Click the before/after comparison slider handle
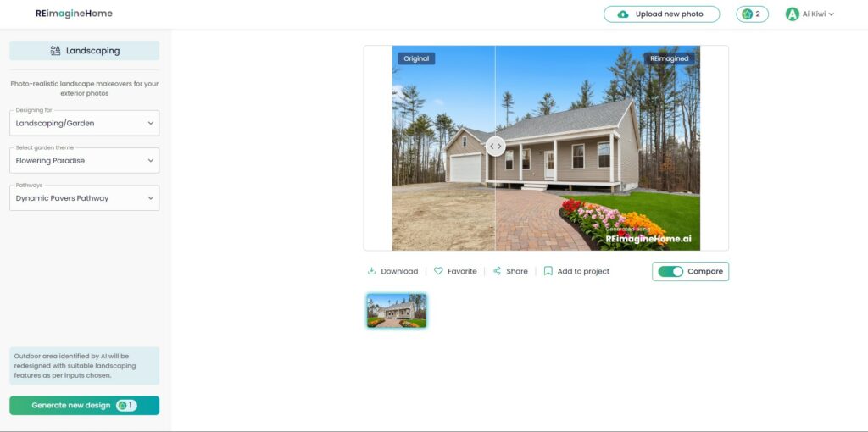The width and height of the screenshot is (868, 432). click(x=495, y=147)
